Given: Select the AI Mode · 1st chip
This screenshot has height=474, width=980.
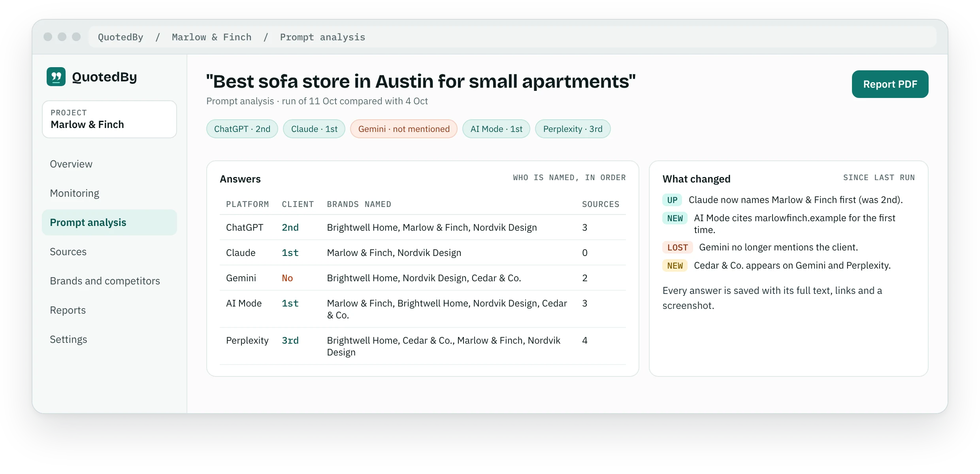Looking at the screenshot, I should [x=496, y=129].
